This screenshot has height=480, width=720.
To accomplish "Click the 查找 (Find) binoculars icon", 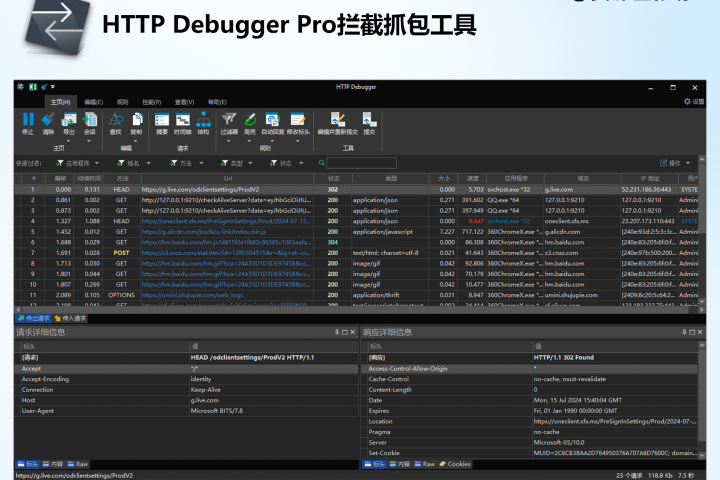I will pyautogui.click(x=115, y=122).
